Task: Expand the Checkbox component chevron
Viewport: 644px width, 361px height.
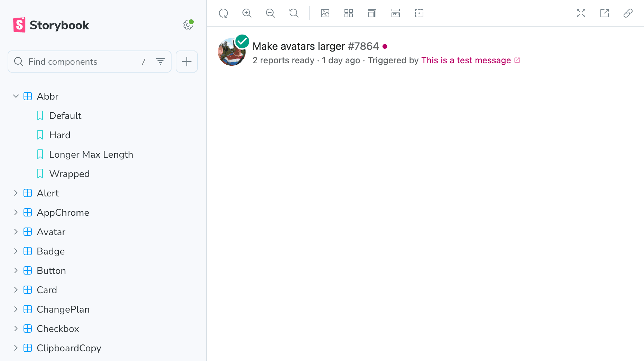Action: 16,328
